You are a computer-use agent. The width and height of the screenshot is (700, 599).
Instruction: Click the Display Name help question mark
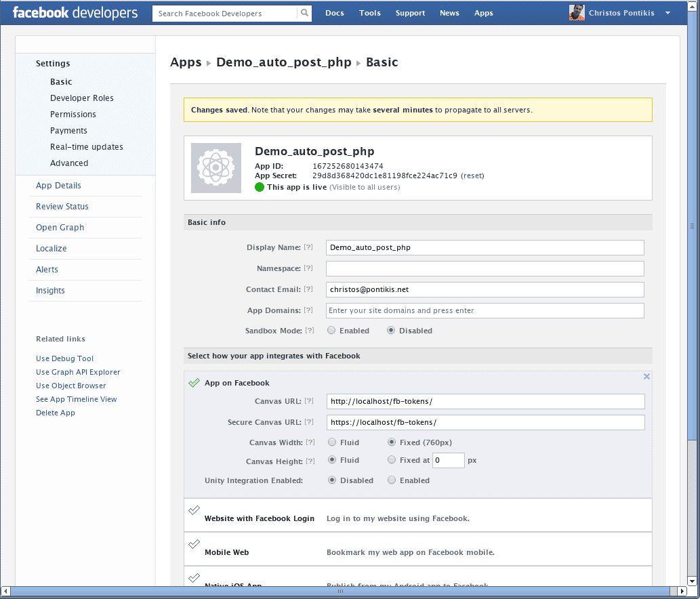click(x=308, y=247)
